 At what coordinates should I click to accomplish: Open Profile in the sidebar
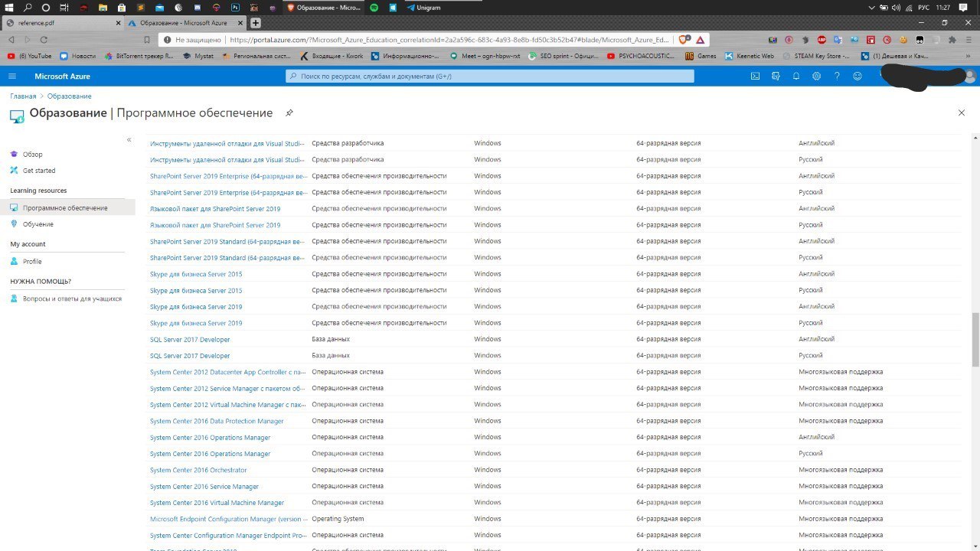(x=32, y=262)
